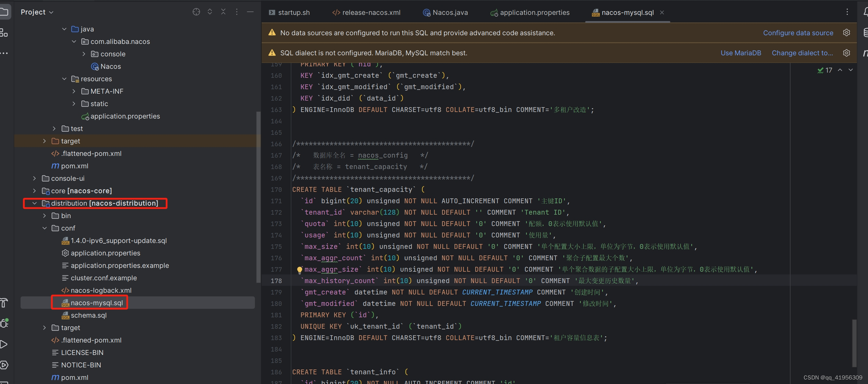
Task: Go to next highlighted problem arrow
Action: click(x=851, y=70)
